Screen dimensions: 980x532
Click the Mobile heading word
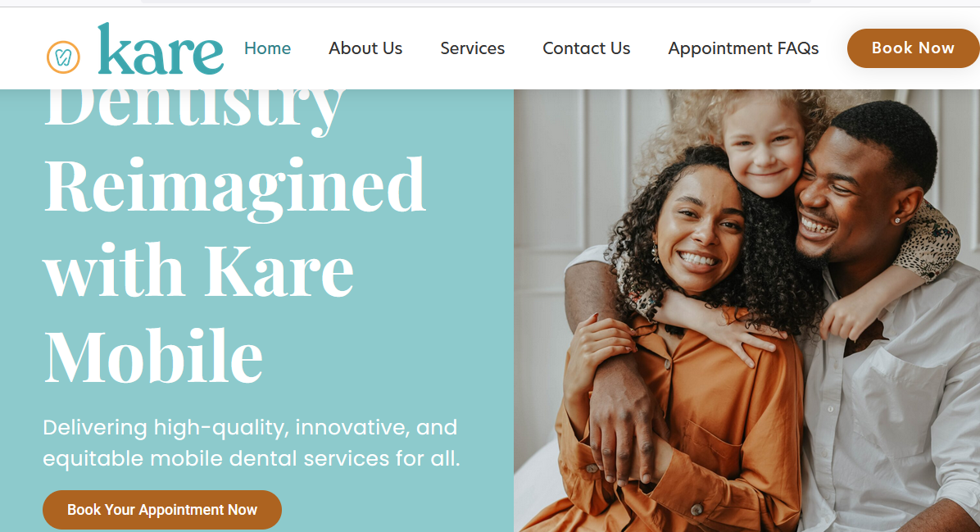153,355
